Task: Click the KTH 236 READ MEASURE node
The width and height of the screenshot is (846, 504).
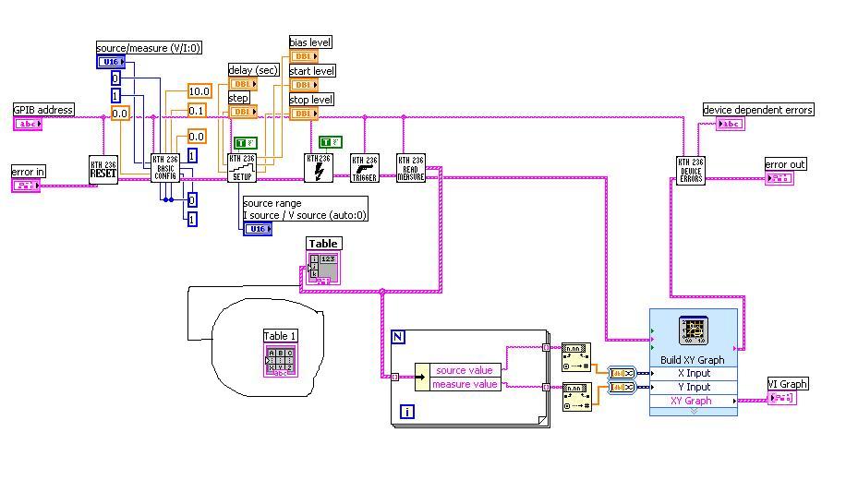Action: point(411,168)
